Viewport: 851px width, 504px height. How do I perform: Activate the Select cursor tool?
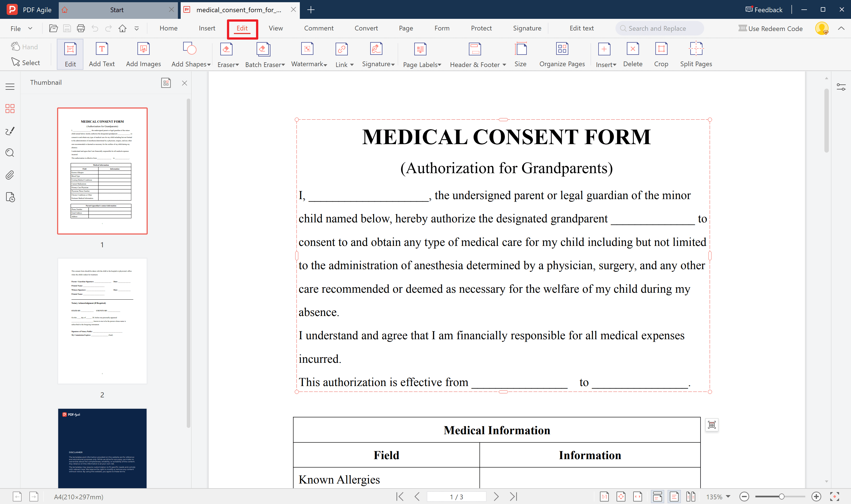26,63
